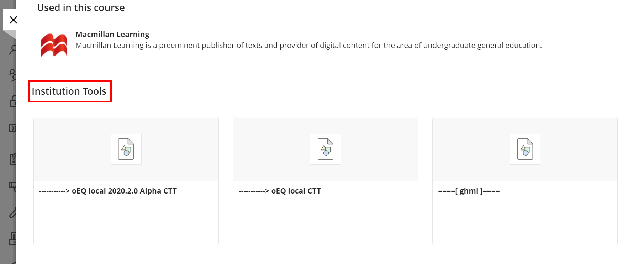Image resolution: width=644 pixels, height=264 pixels.
Task: Click the unlocked padlock course status icon
Action: coord(13,101)
